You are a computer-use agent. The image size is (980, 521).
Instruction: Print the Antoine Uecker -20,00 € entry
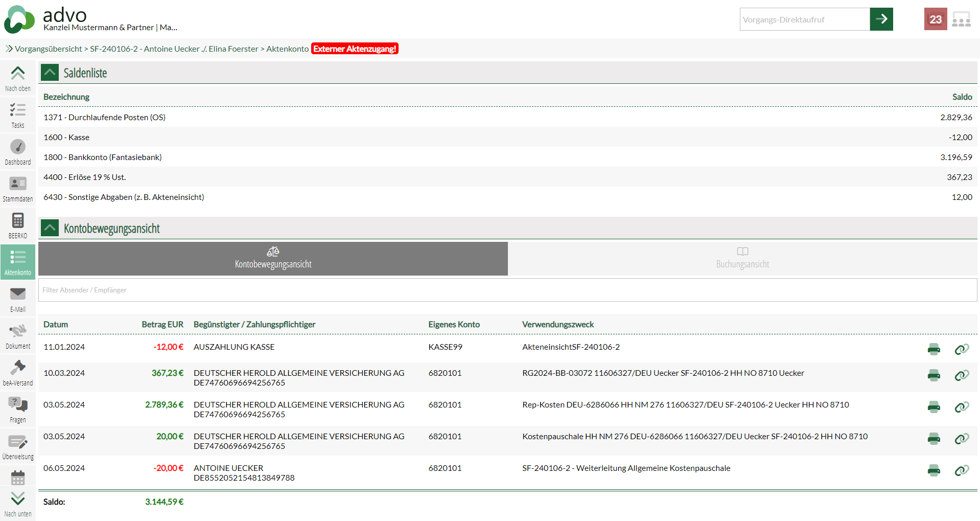(934, 471)
